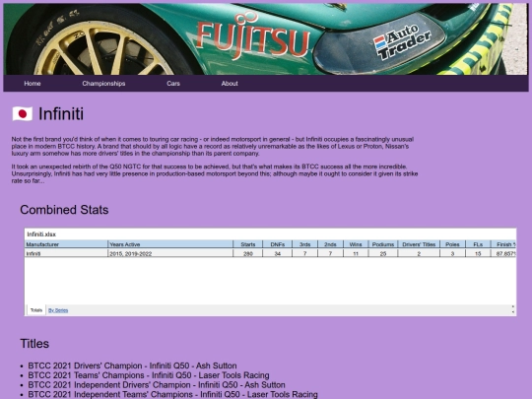Select the Starts column header

[x=248, y=244]
